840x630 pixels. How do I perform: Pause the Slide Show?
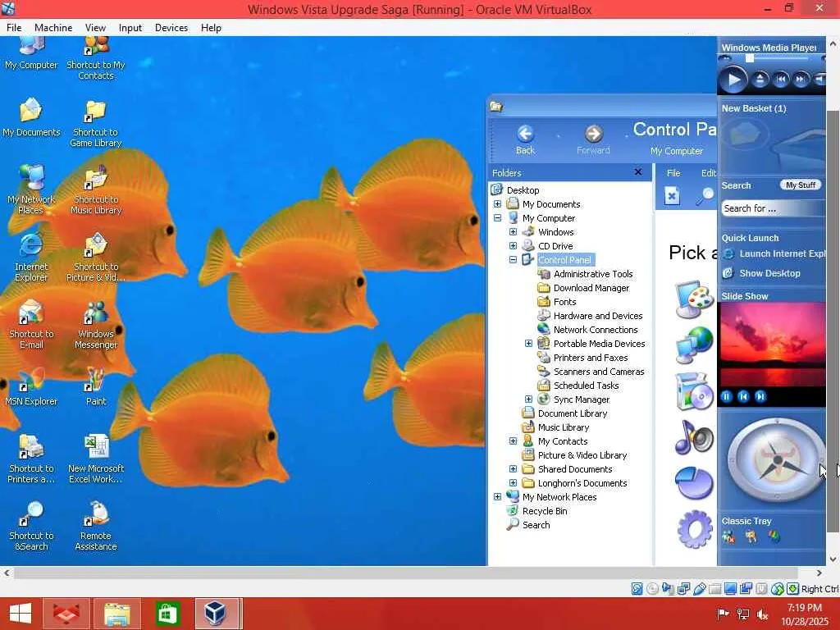click(727, 396)
